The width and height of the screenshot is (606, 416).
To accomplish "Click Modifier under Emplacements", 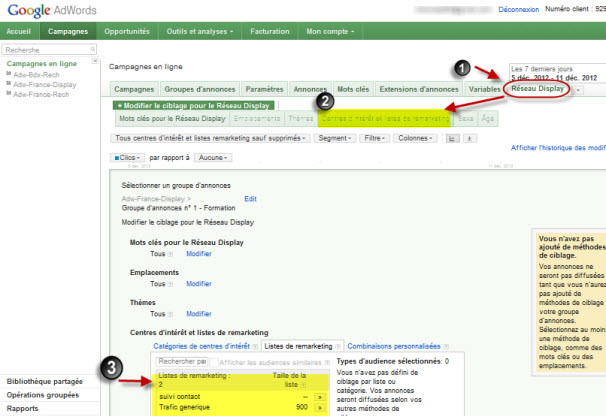I will [x=199, y=284].
